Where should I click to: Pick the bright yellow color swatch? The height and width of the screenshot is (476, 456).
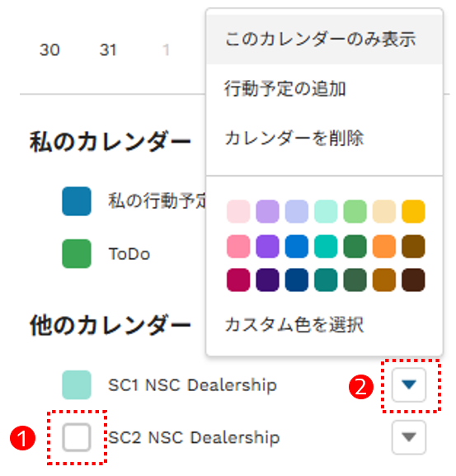[x=413, y=211]
